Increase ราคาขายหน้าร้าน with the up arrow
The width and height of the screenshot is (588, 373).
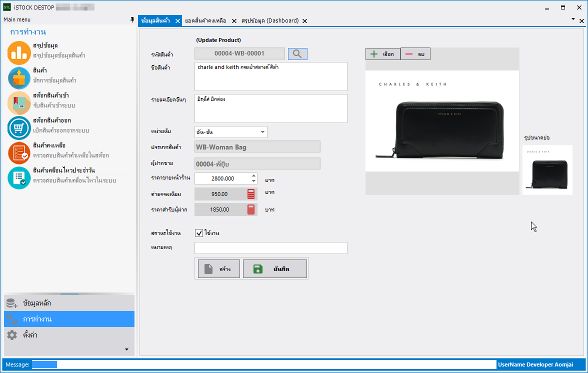[254, 175]
